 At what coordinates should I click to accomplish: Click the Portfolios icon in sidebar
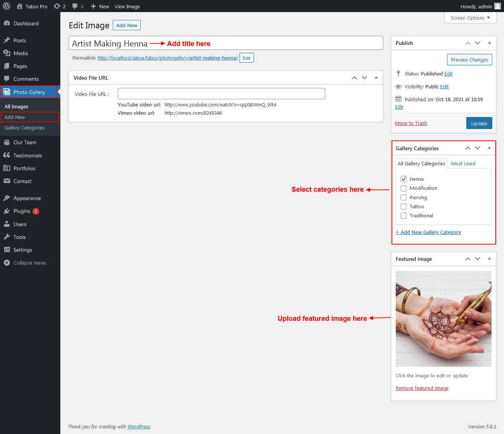coord(7,168)
